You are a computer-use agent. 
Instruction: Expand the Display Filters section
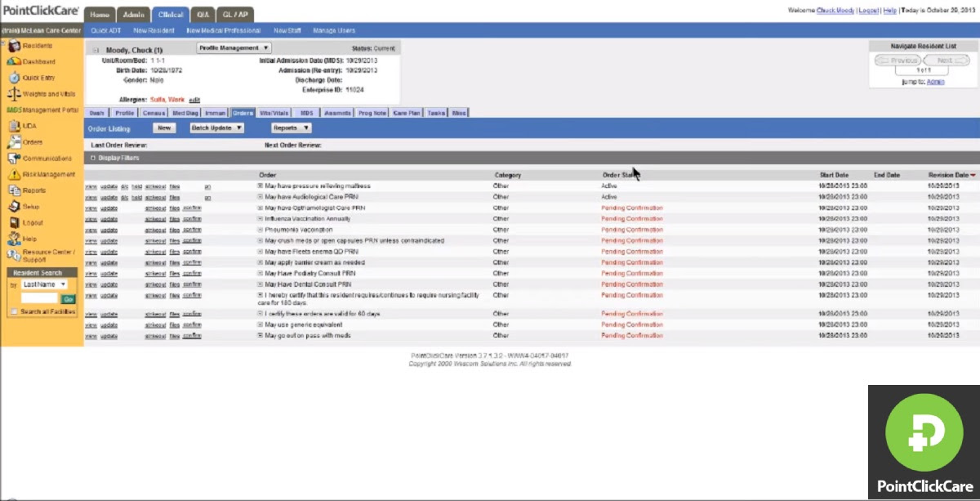93,158
